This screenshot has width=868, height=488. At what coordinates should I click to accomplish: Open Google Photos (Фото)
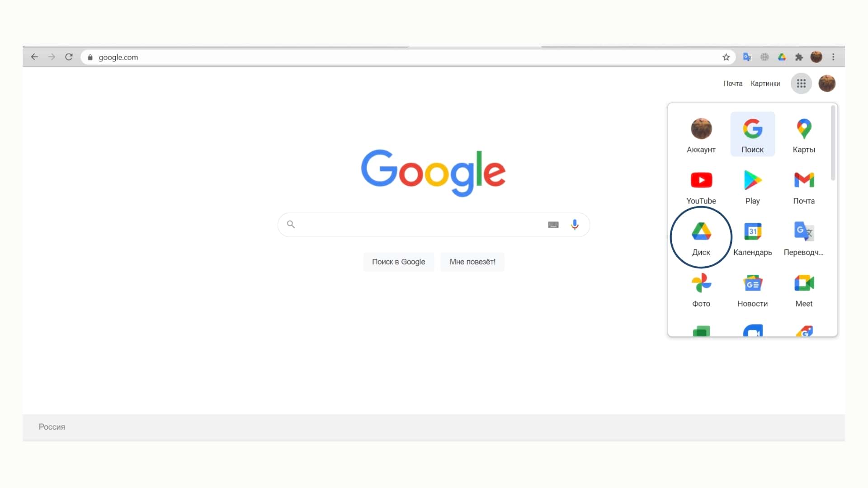click(x=701, y=289)
